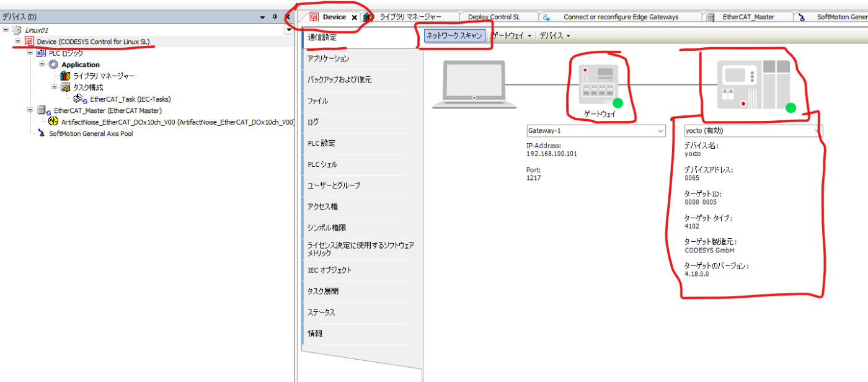This screenshot has height=382, width=868.
Task: Select EtherCAT_Task (IEC-Tasks) tree item
Action: click(130, 99)
